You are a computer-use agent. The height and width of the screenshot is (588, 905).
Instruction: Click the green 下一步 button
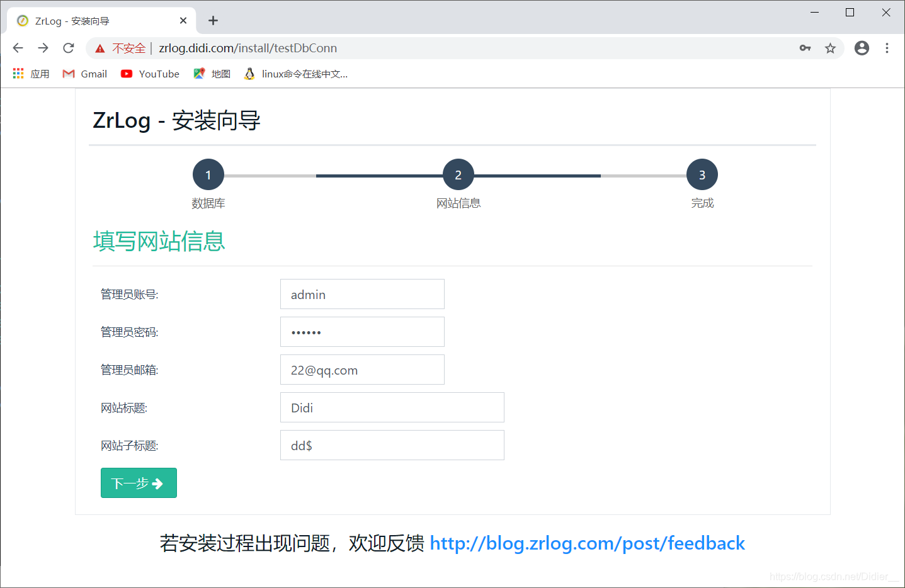pos(139,483)
